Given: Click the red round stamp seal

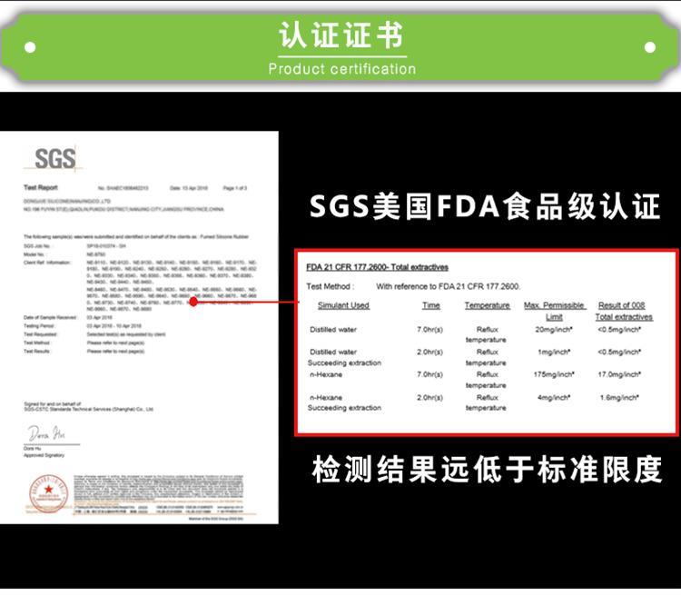Looking at the screenshot, I should point(48,493).
